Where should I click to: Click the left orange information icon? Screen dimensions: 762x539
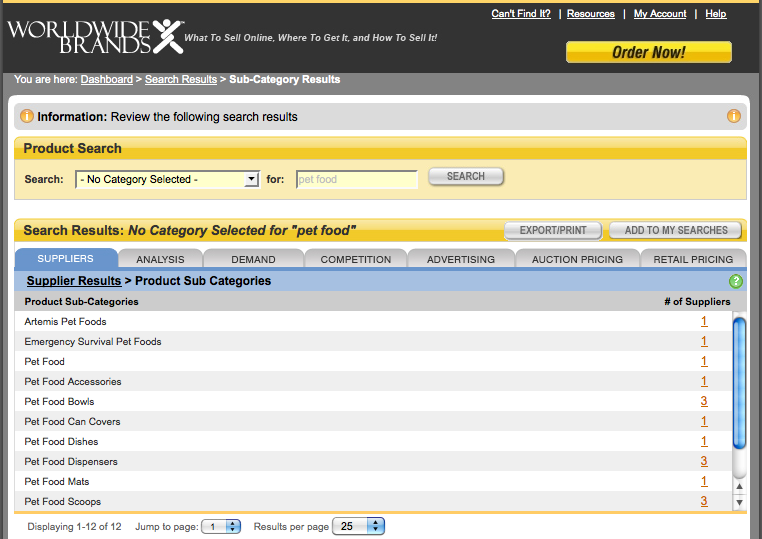[27, 116]
